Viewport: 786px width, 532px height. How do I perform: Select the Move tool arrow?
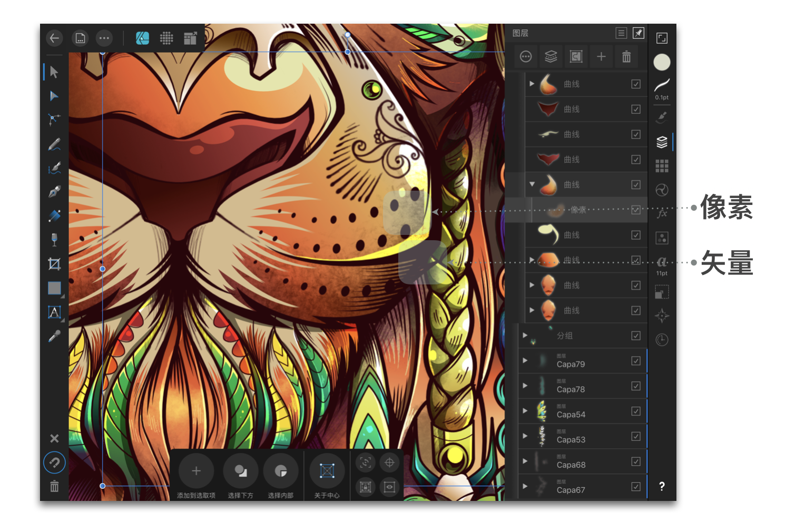pyautogui.click(x=54, y=72)
